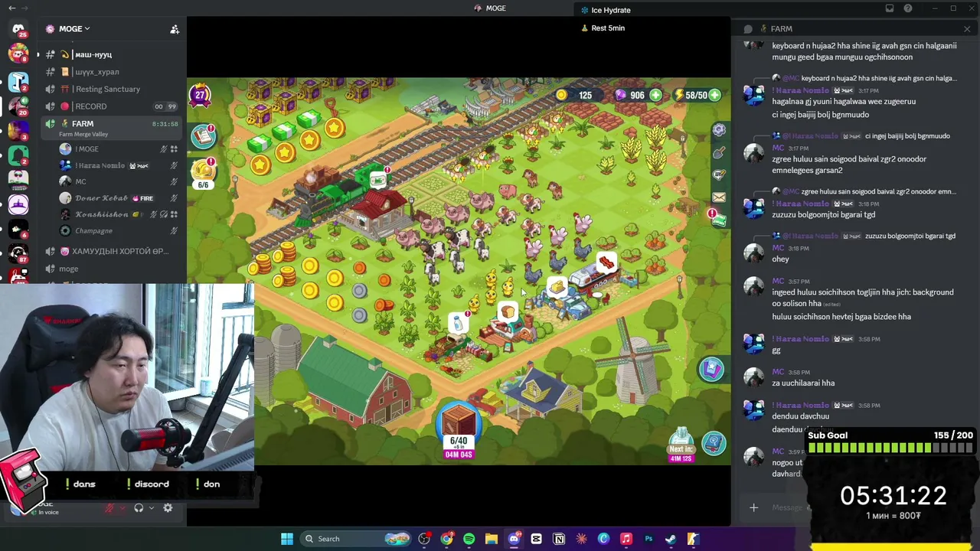This screenshot has width=980, height=551.
Task: Open the 6/6 gold helmet tasks icon
Action: pyautogui.click(x=204, y=174)
